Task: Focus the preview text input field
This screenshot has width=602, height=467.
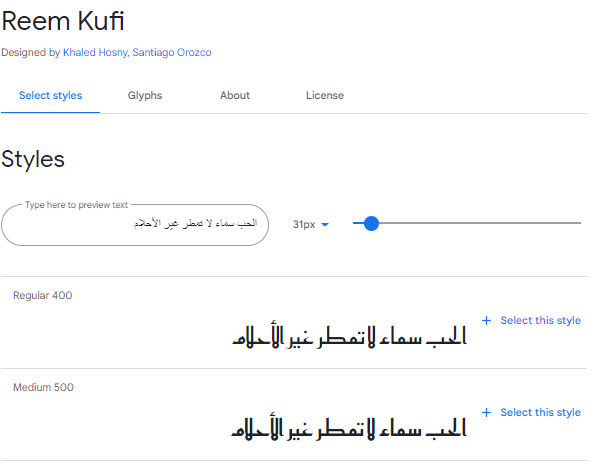Action: (x=135, y=225)
